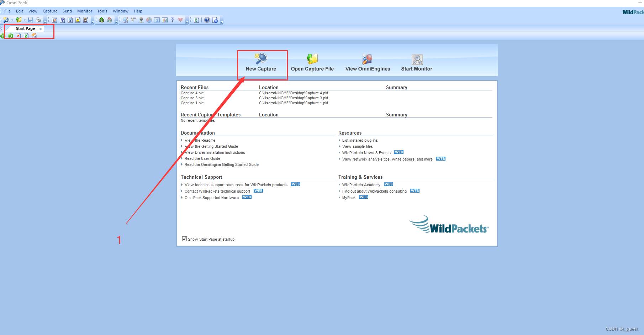The image size is (644, 335).
Task: Click the View sample files link
Action: point(358,146)
